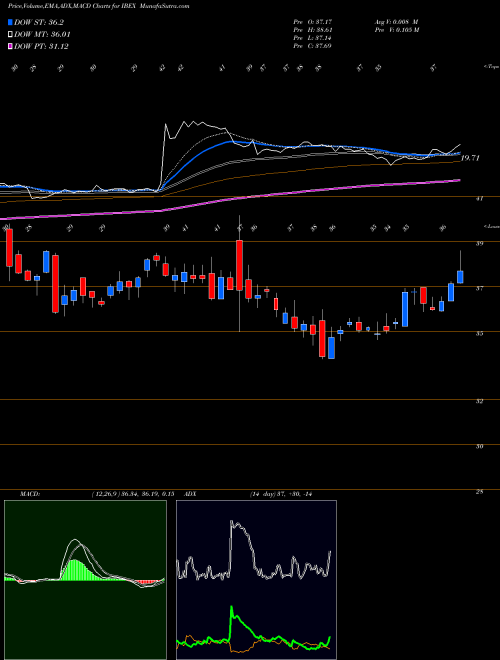Image resolution: width=500 pixels, height=660 pixels.
Task: Click the last blue candle at far right
Action: tap(460, 277)
